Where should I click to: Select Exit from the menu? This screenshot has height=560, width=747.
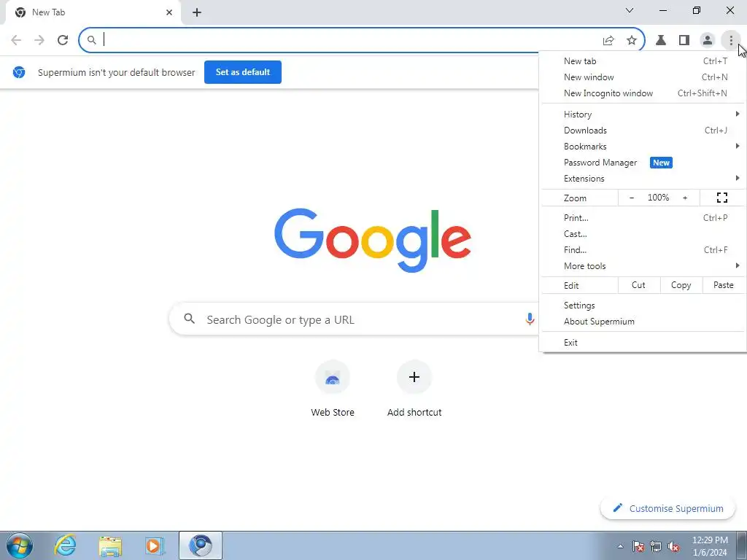[643, 343]
